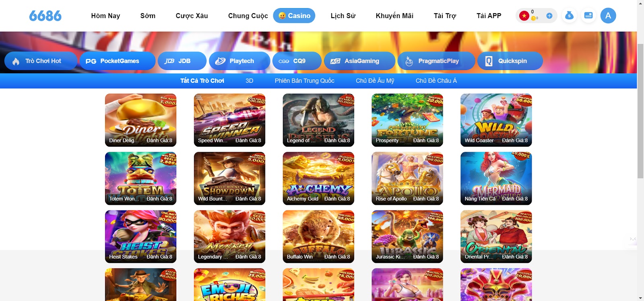Click the page vertical scrollbar

point(640,111)
